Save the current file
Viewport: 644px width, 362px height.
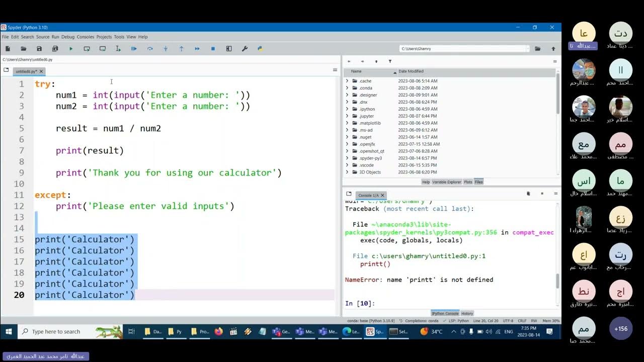coord(39,49)
